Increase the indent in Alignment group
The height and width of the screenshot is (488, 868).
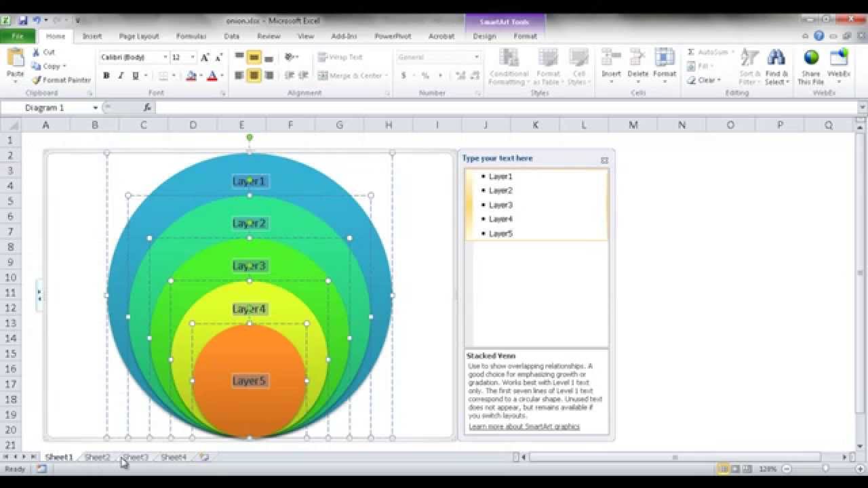click(x=303, y=75)
